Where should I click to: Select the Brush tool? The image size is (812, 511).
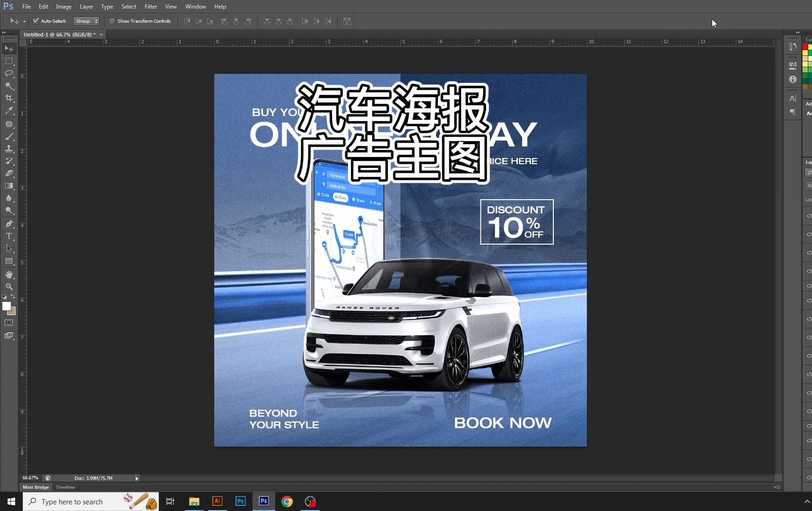click(x=9, y=136)
